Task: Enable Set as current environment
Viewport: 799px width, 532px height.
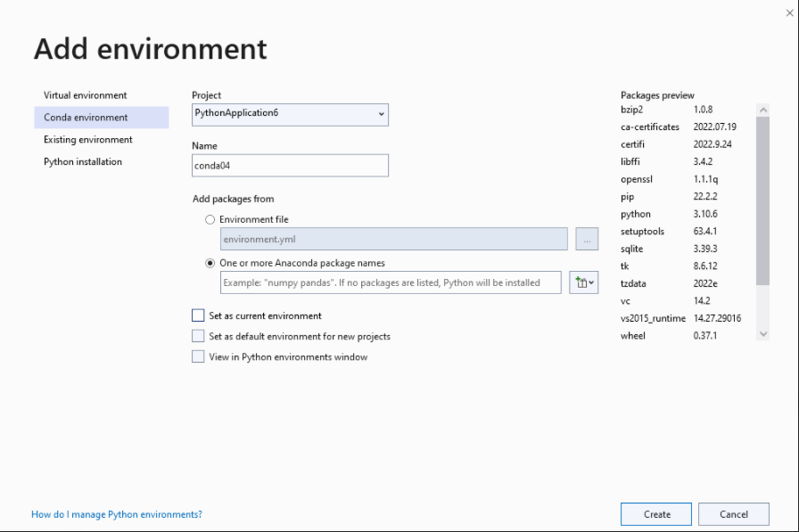Action: pyautogui.click(x=197, y=315)
